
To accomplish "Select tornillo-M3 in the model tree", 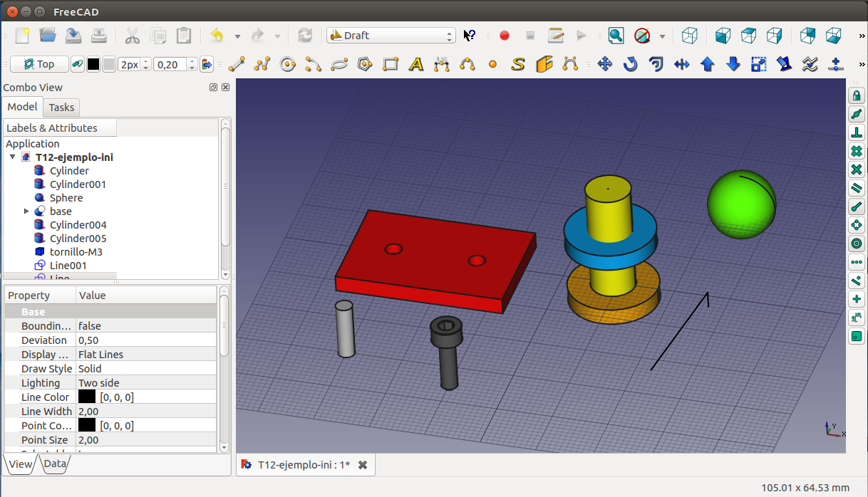I will point(76,252).
